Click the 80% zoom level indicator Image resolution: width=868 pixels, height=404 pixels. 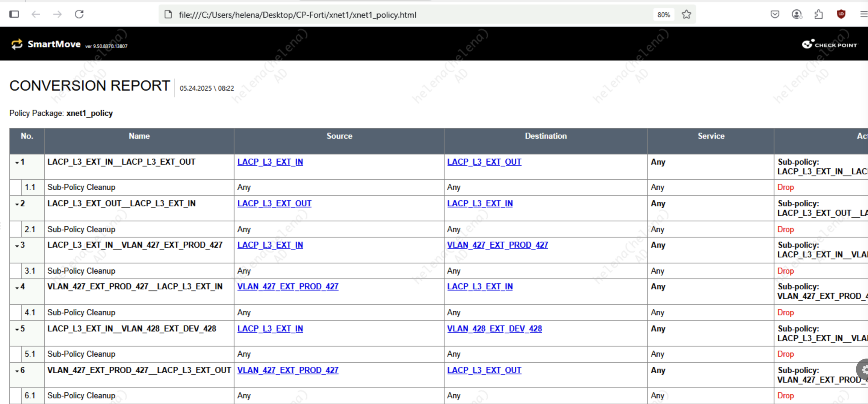[663, 15]
